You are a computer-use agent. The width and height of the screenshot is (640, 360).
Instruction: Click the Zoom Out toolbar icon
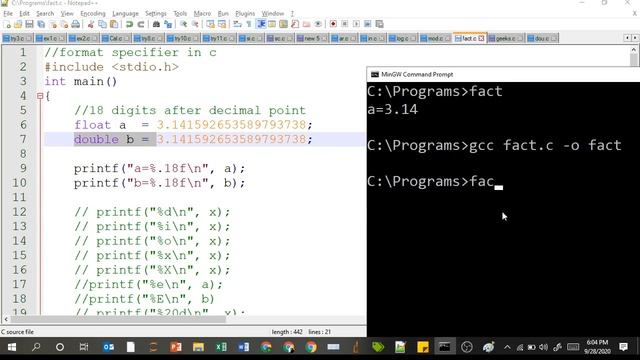[x=195, y=24]
